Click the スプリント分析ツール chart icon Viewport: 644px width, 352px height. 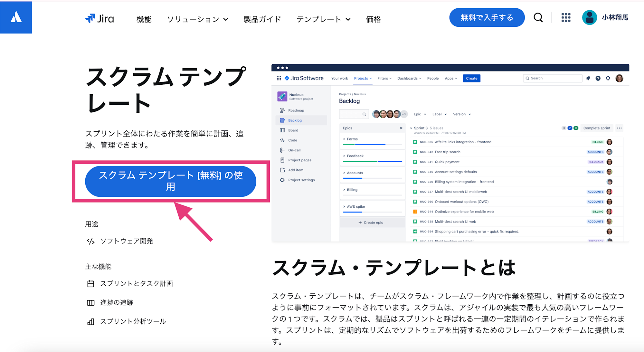tap(91, 322)
